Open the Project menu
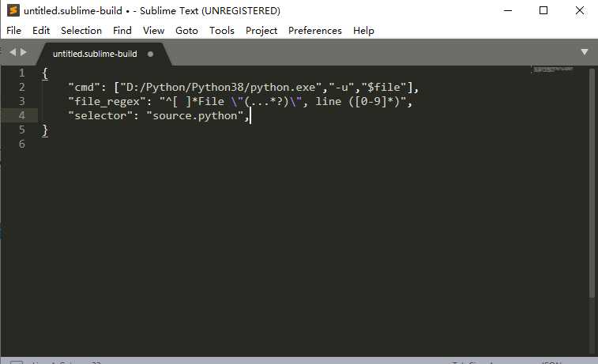Image resolution: width=598 pixels, height=364 pixels. [x=261, y=31]
